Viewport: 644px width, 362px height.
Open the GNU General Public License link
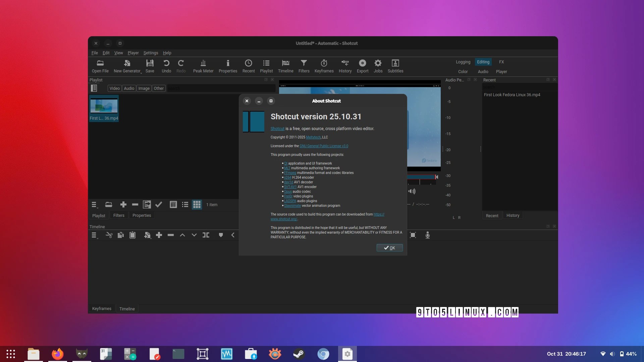point(324,146)
